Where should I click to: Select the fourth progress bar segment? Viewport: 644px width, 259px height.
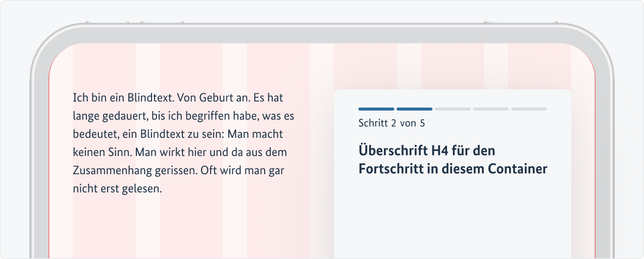point(490,109)
